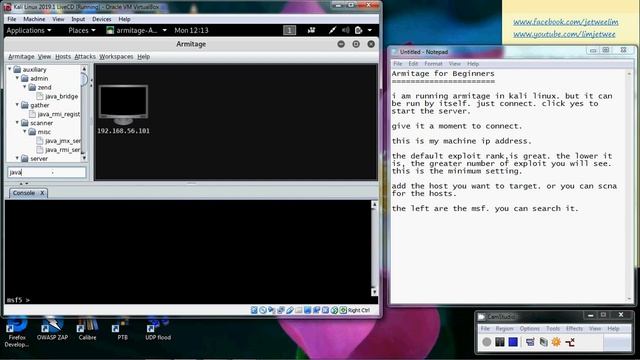The image size is (640, 360).
Task: Open the CamStudio Effects menu
Action: click(x=574, y=329)
